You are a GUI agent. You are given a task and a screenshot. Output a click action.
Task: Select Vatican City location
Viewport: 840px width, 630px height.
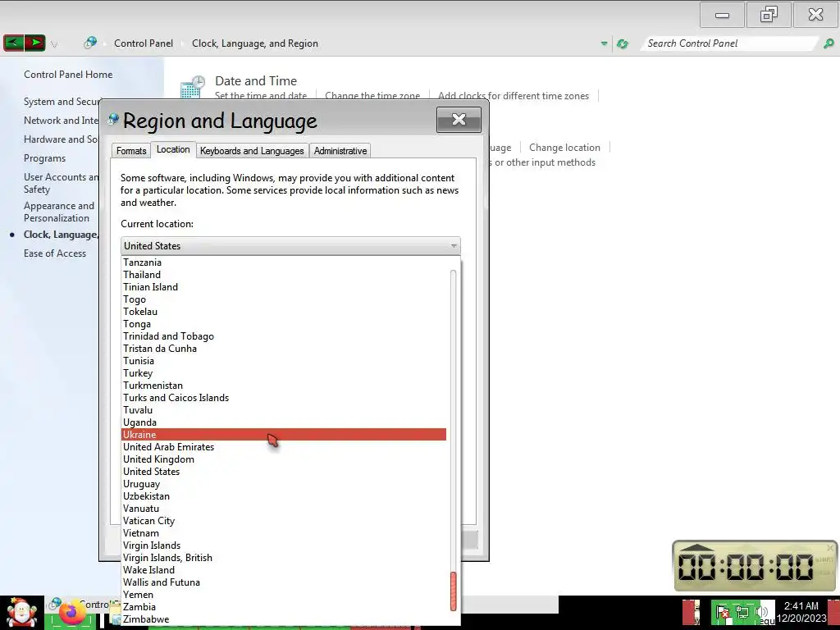click(284, 521)
